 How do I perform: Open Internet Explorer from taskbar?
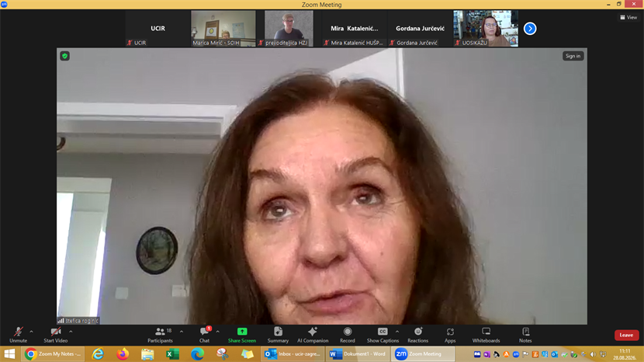tap(98, 353)
